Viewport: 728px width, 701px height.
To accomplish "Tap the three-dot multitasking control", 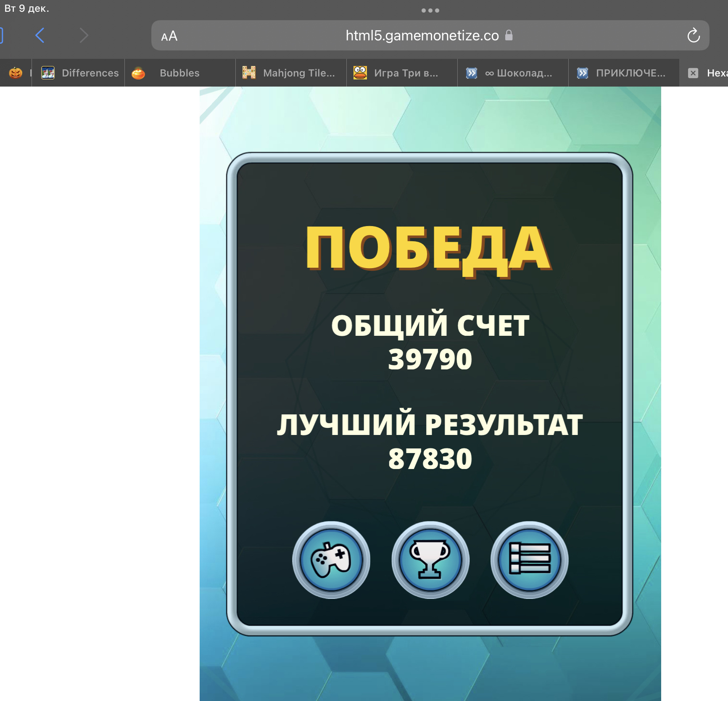I will 430,11.
